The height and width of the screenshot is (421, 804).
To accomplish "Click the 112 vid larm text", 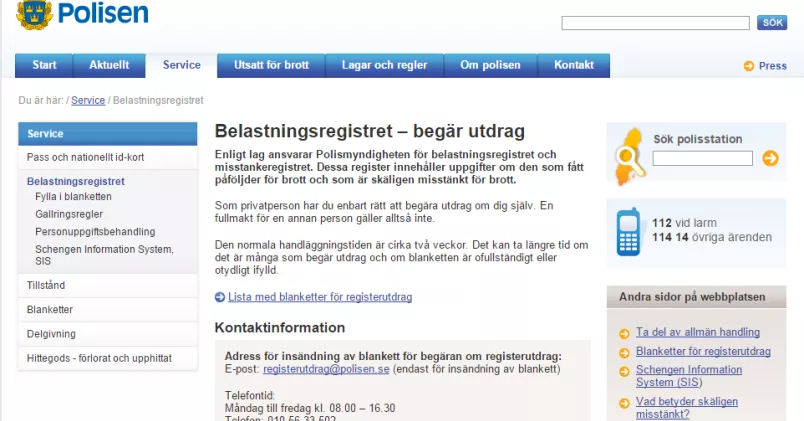I will point(684,223).
